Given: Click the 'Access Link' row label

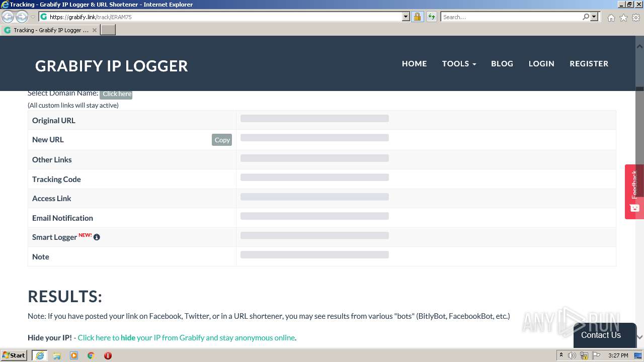Looking at the screenshot, I should tap(52, 199).
